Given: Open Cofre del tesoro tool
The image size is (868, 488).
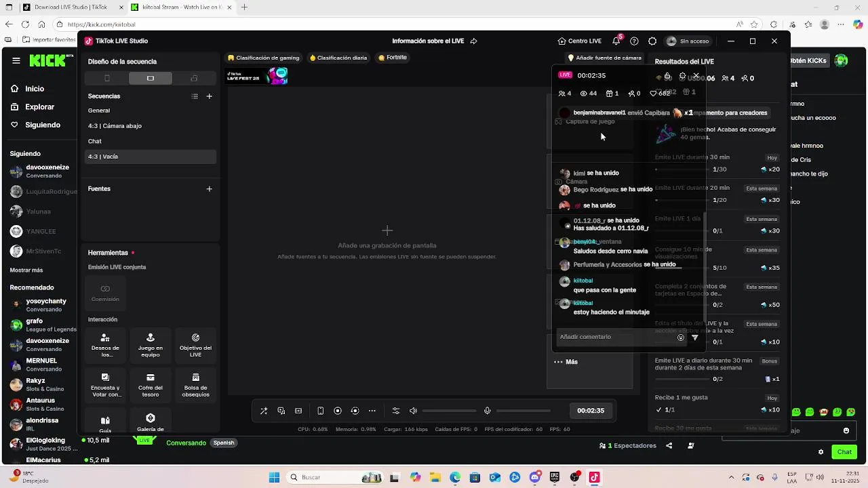Looking at the screenshot, I should click(x=151, y=385).
